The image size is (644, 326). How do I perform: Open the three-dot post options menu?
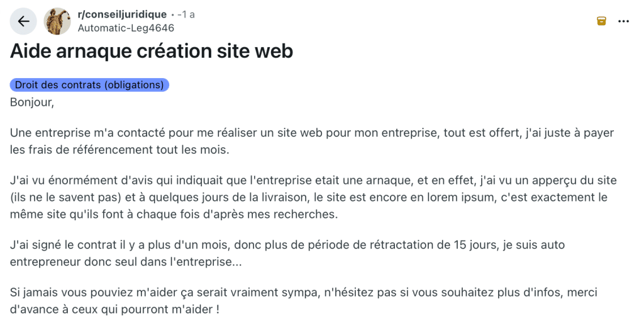[623, 21]
